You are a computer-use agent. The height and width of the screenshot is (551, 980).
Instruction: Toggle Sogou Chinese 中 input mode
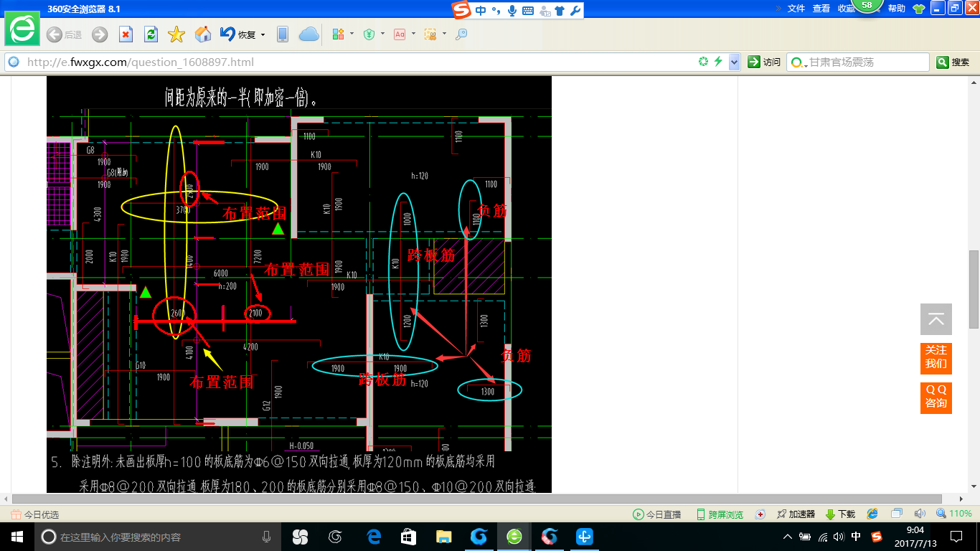pyautogui.click(x=481, y=10)
